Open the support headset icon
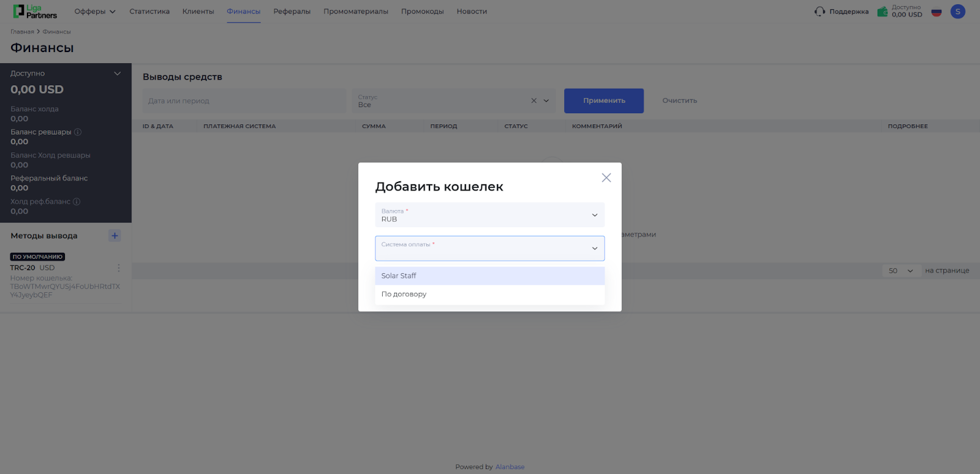Image resolution: width=980 pixels, height=474 pixels. 820,11
